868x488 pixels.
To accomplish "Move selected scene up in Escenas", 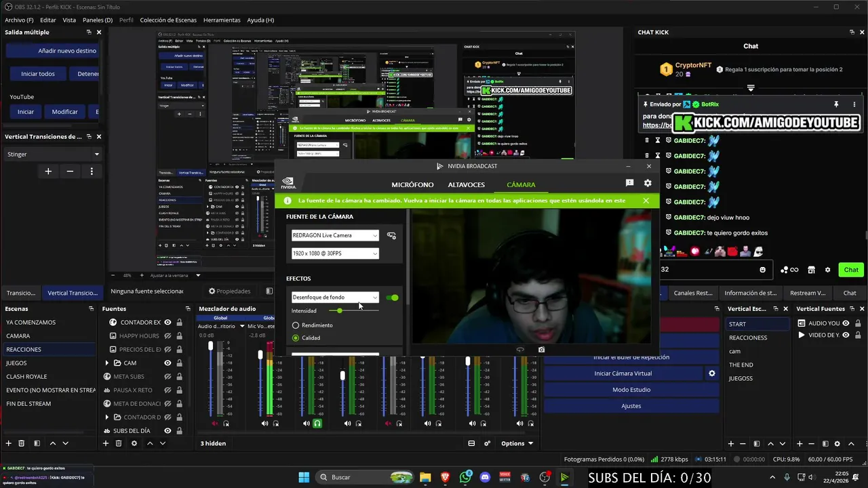I will [53, 443].
